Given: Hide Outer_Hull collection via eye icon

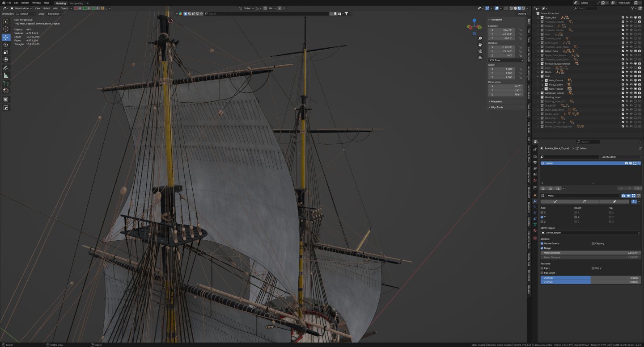Looking at the screenshot, I should (631, 17).
